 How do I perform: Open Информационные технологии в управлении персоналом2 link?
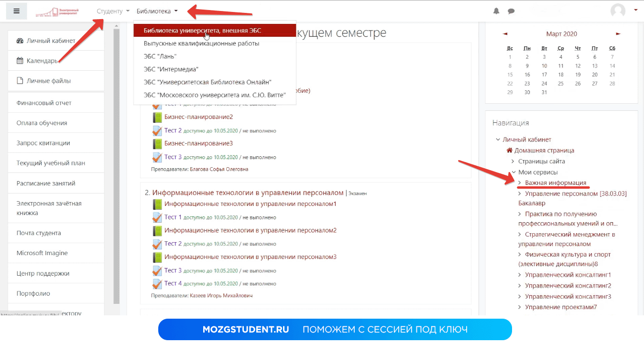[x=251, y=230]
